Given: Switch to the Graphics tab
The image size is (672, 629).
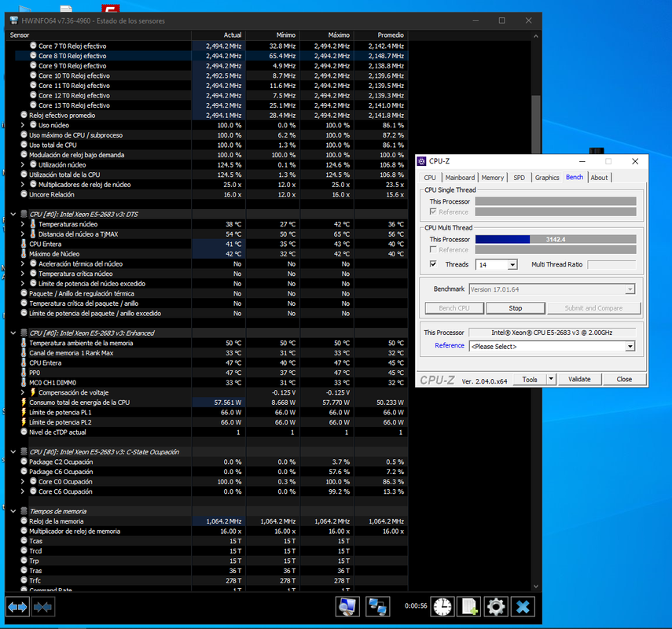Looking at the screenshot, I should coord(547,178).
